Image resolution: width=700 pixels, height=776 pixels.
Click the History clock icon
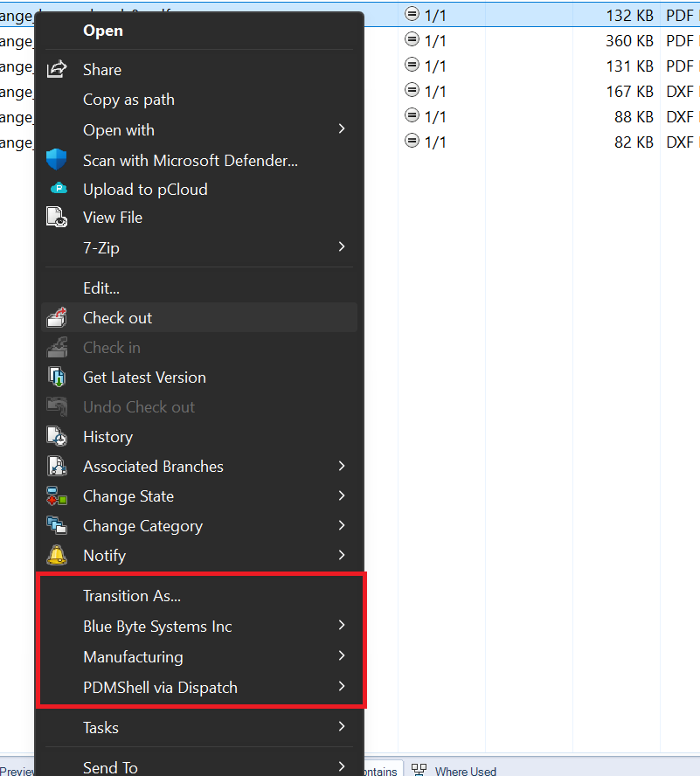point(57,437)
